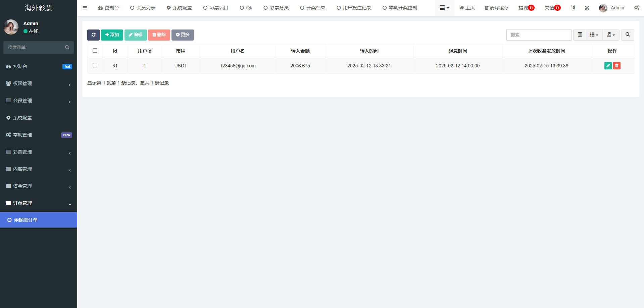Viewport: 644px width, 308px height.
Task: Click the 添加 add button
Action: [x=112, y=35]
